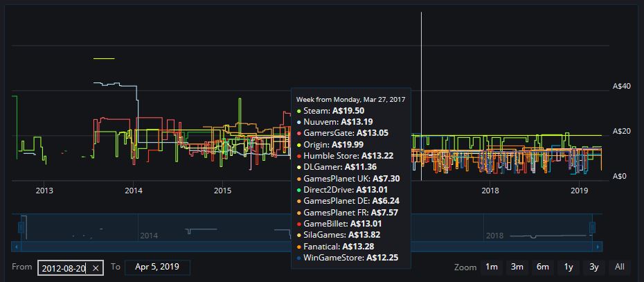Click the 2014 label on x-axis
The width and height of the screenshot is (644, 282).
click(134, 191)
